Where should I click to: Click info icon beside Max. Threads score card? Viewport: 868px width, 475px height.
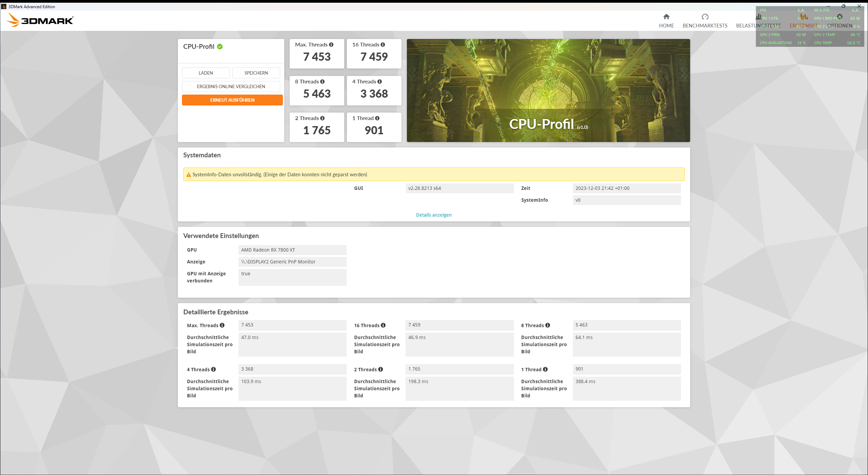(331, 45)
